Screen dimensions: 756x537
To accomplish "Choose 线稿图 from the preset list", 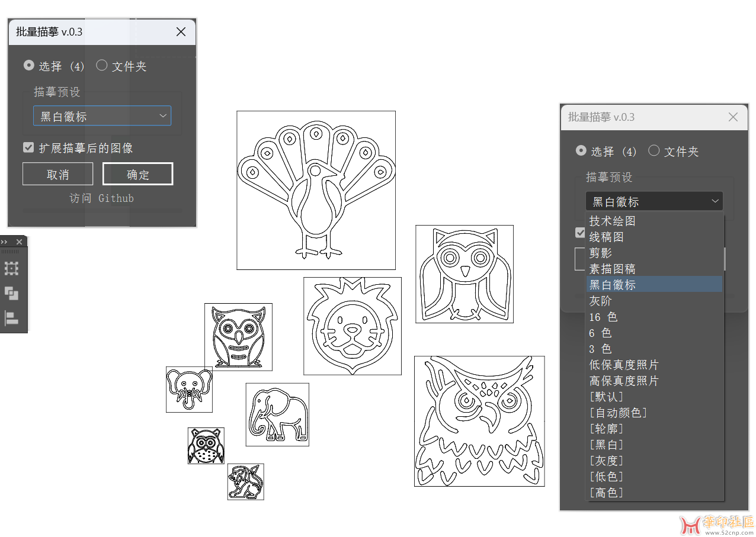I will [655, 237].
